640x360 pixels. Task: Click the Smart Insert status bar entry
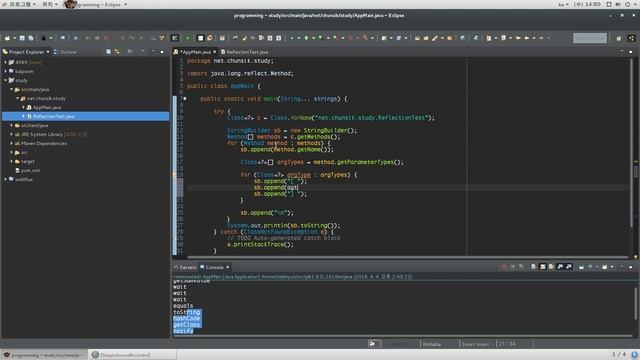click(x=475, y=344)
